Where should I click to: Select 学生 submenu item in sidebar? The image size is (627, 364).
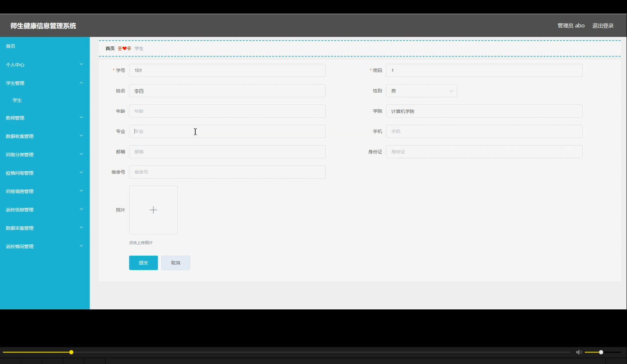pos(45,100)
